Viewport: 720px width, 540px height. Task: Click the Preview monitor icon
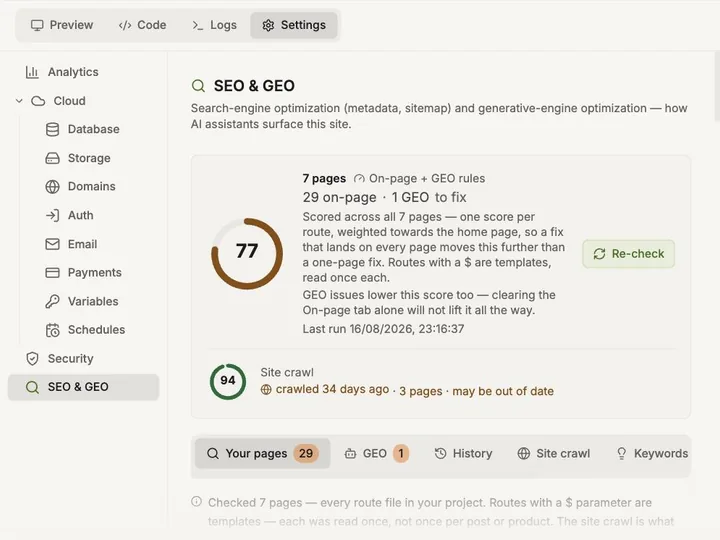37,25
